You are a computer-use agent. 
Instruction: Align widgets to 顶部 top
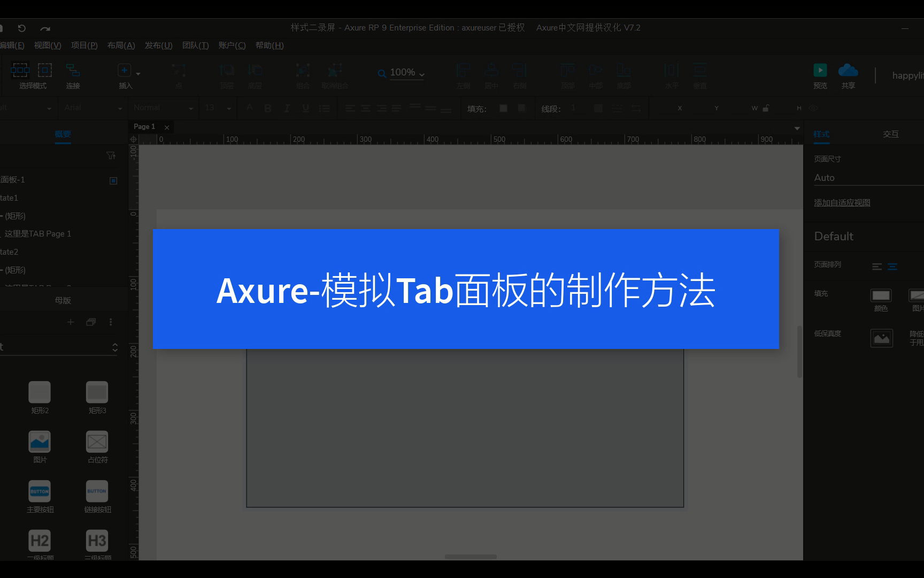567,70
